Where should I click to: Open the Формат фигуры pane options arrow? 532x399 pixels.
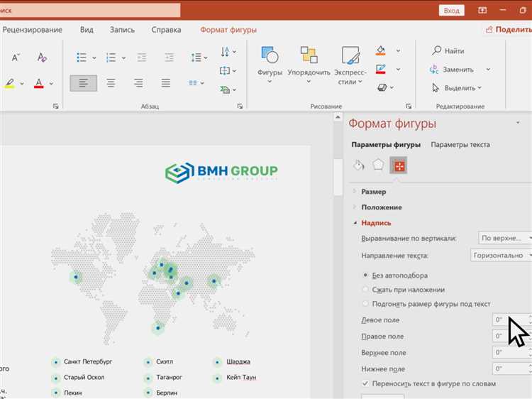click(x=518, y=123)
